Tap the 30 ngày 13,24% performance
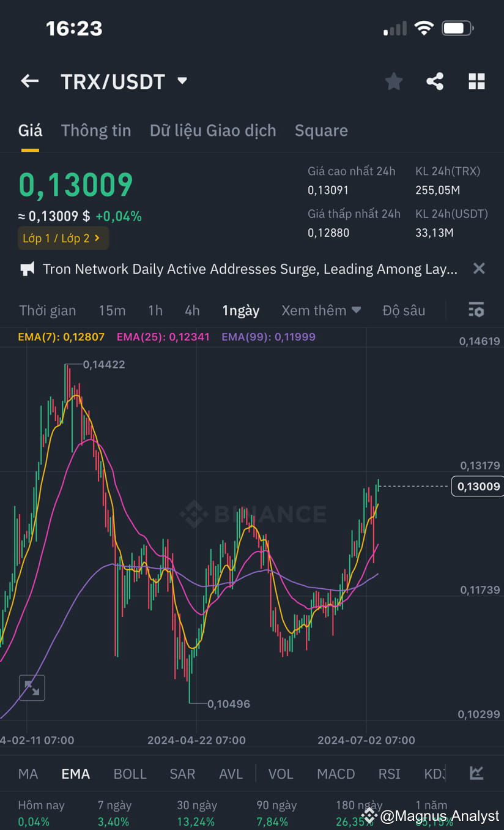The height and width of the screenshot is (830, 504). (196, 813)
